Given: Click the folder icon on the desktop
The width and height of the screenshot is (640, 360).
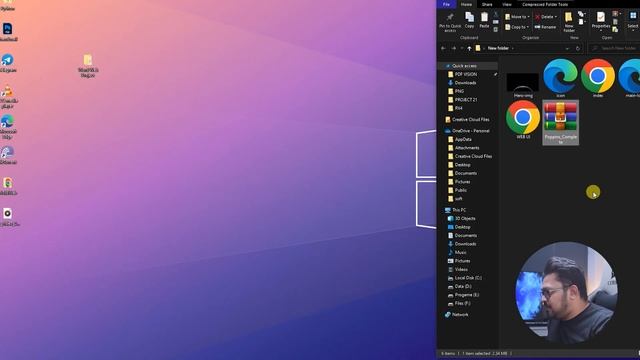Looking at the screenshot, I should (x=88, y=66).
